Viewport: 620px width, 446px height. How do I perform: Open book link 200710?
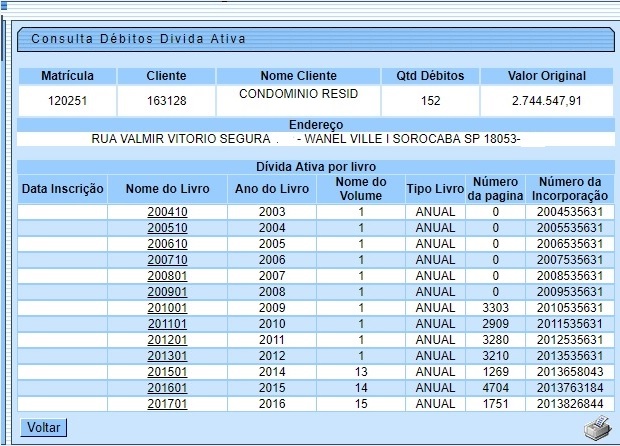[167, 260]
